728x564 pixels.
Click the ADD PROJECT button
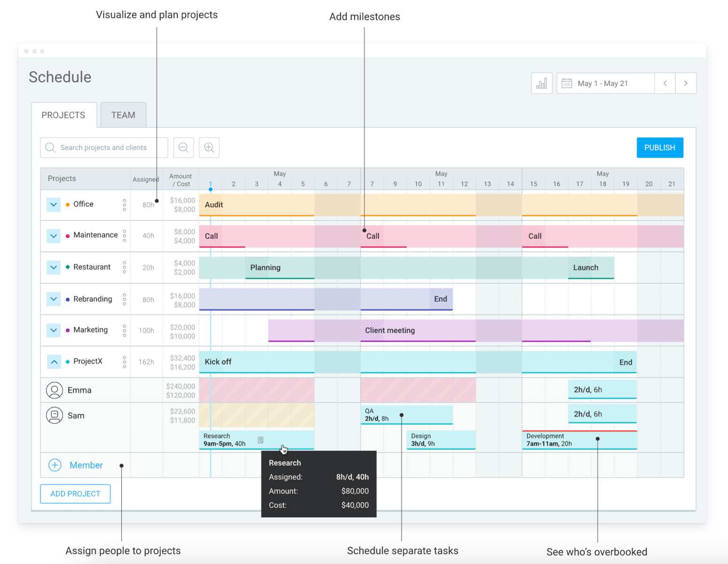tap(75, 494)
